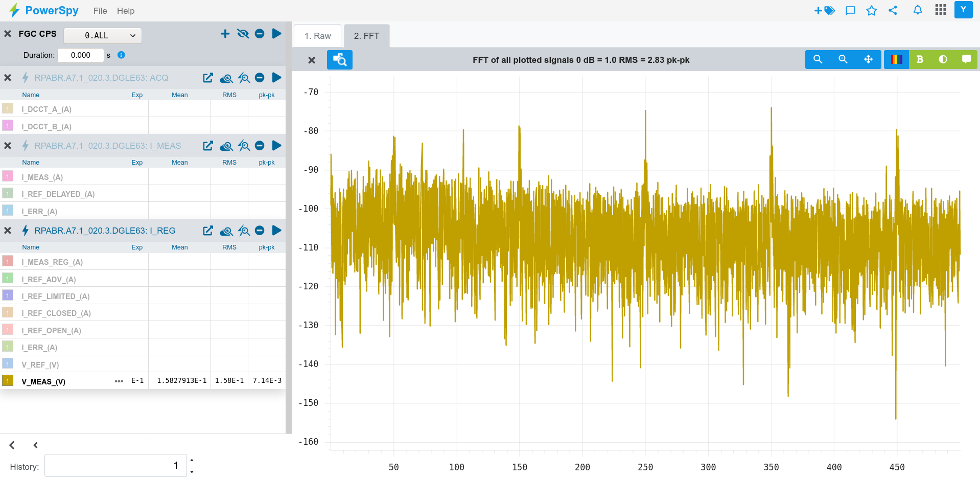Image resolution: width=980 pixels, height=479 pixels.
Task: Collapse the ACQ group with minus icon
Action: click(260, 78)
